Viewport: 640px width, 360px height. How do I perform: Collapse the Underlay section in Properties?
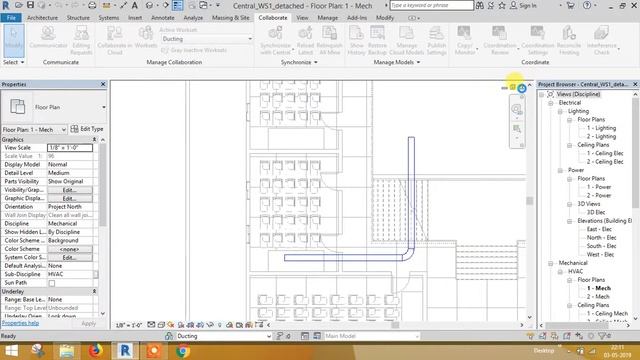(94, 291)
